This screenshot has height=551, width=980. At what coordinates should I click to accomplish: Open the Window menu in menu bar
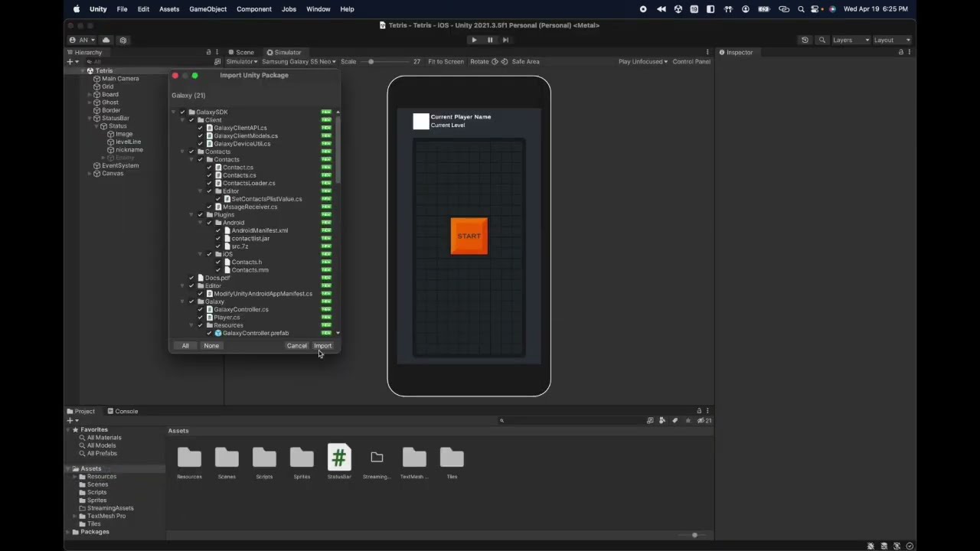(318, 9)
